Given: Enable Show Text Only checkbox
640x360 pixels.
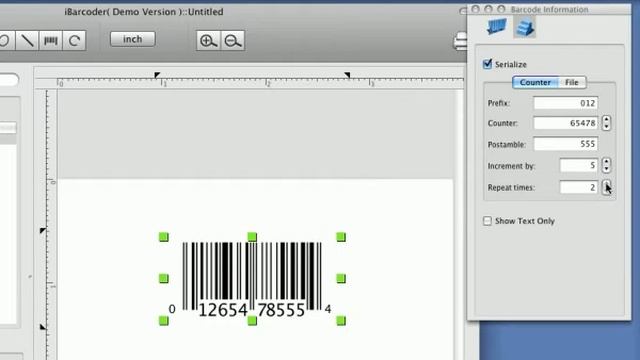Looking at the screenshot, I should 487,221.
